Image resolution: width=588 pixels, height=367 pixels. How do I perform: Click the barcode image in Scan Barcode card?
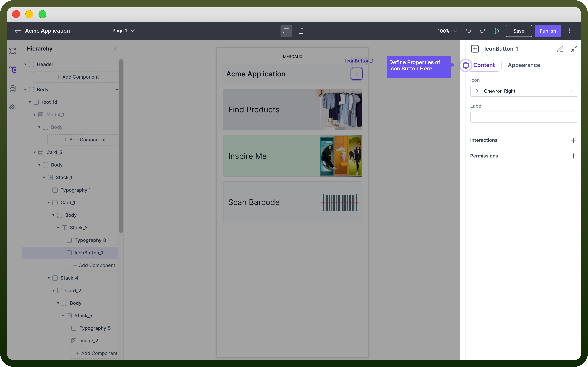[340, 202]
